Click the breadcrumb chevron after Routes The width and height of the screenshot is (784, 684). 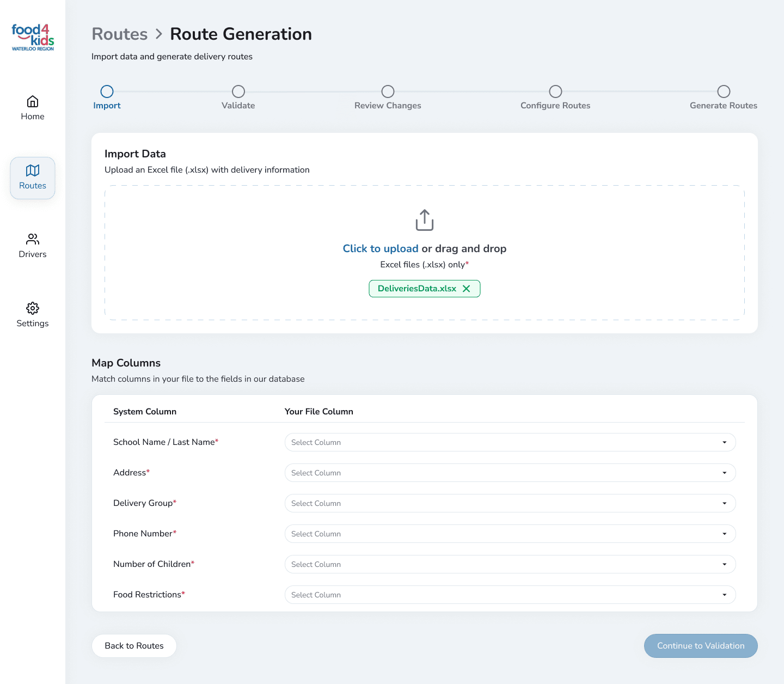point(159,34)
